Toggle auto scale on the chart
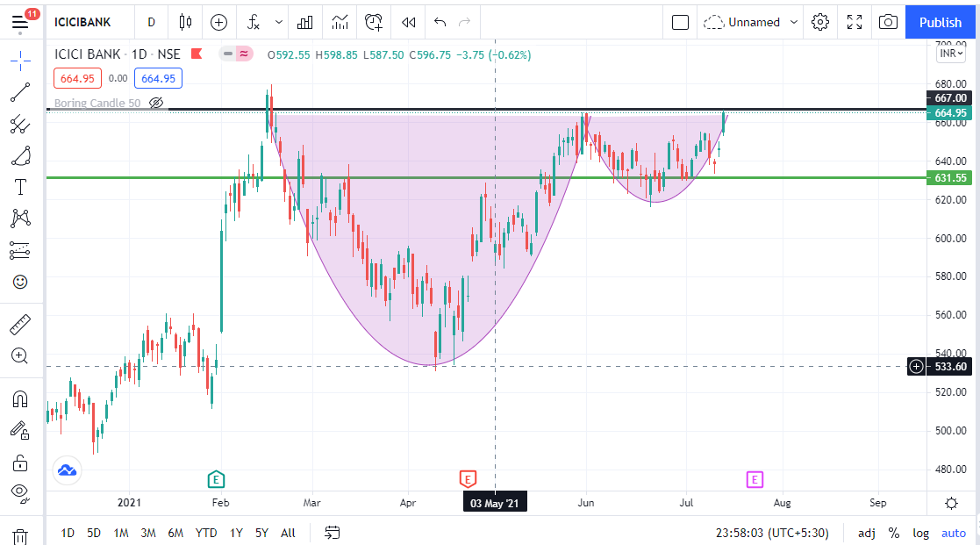The height and width of the screenshot is (545, 980). coord(953,533)
